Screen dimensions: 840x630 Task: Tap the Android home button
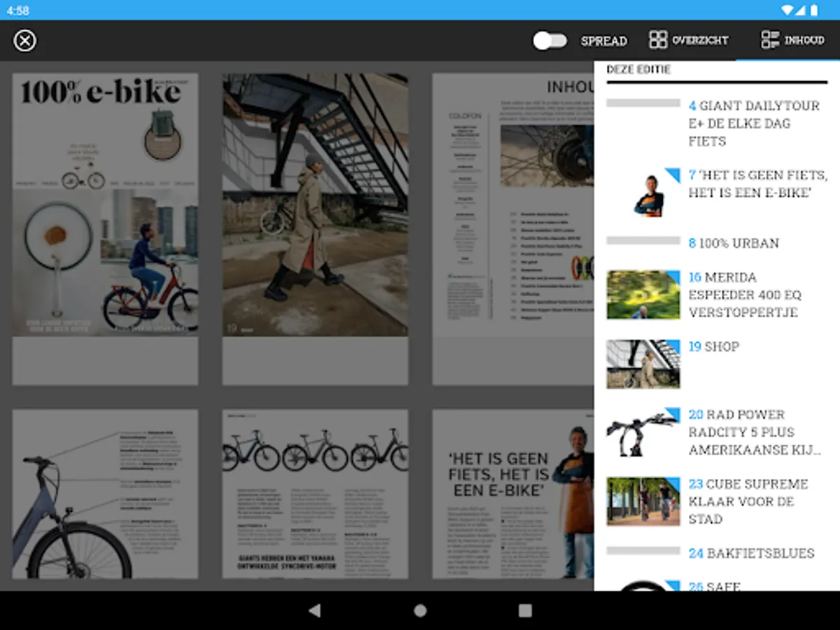420,610
